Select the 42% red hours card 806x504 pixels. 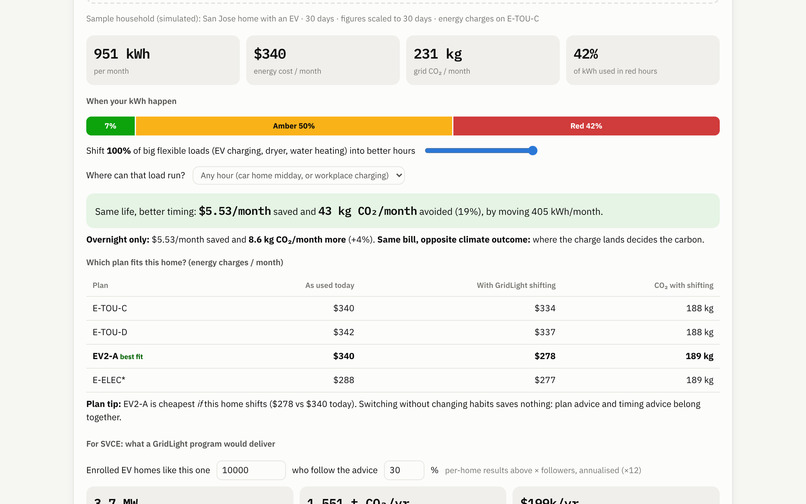(x=643, y=60)
